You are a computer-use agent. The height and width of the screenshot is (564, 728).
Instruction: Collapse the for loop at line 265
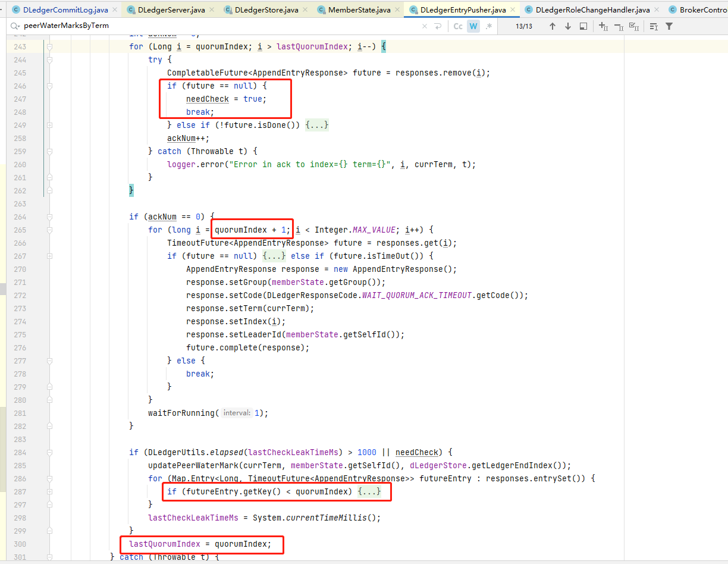[50, 230]
